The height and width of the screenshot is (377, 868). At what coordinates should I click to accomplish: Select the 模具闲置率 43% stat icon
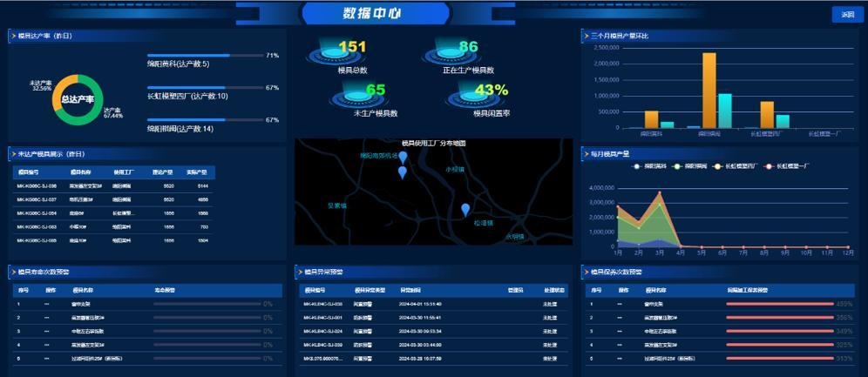(475, 98)
